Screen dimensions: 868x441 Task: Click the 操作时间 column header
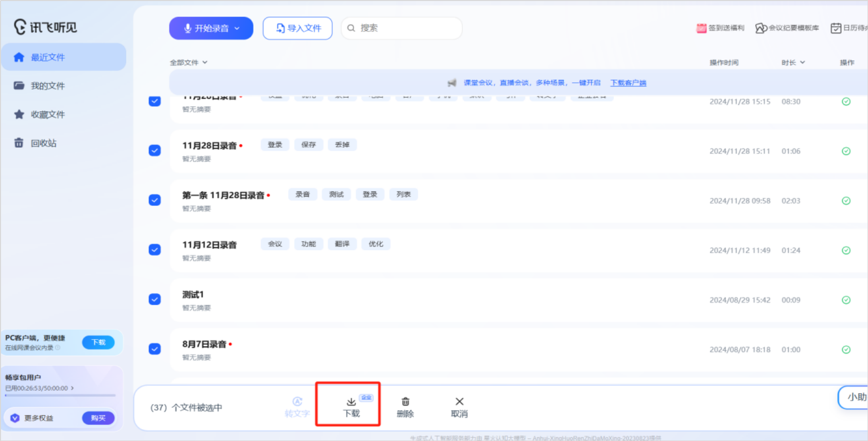(x=724, y=62)
